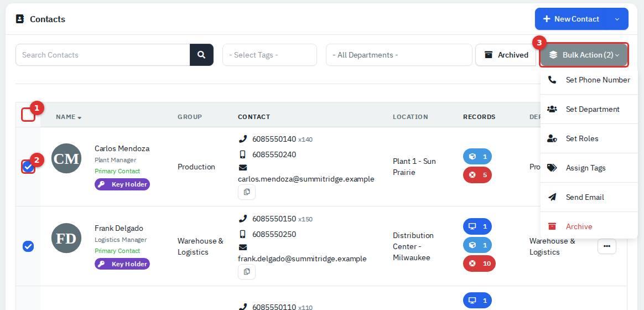Choose Set Roles from bulk menu

589,138
